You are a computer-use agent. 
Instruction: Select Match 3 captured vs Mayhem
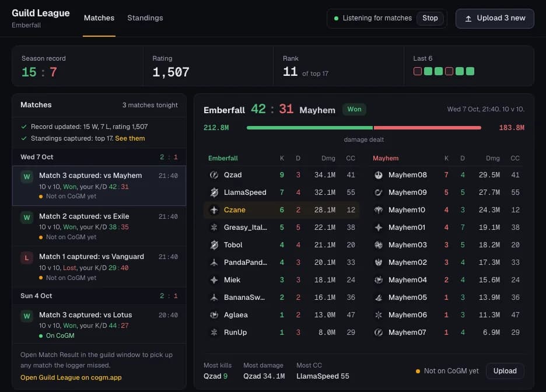click(99, 185)
